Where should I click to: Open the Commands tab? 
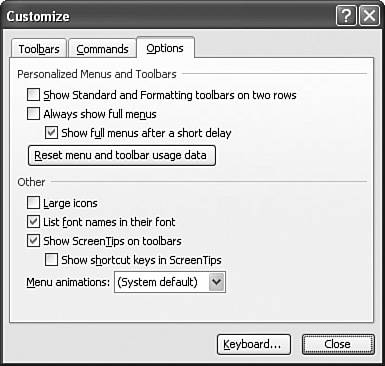[102, 49]
